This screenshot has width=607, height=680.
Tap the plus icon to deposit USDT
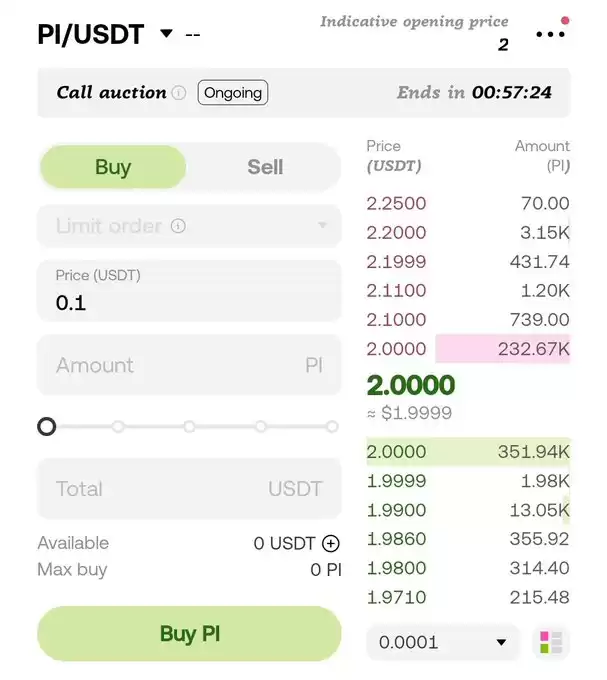point(331,543)
